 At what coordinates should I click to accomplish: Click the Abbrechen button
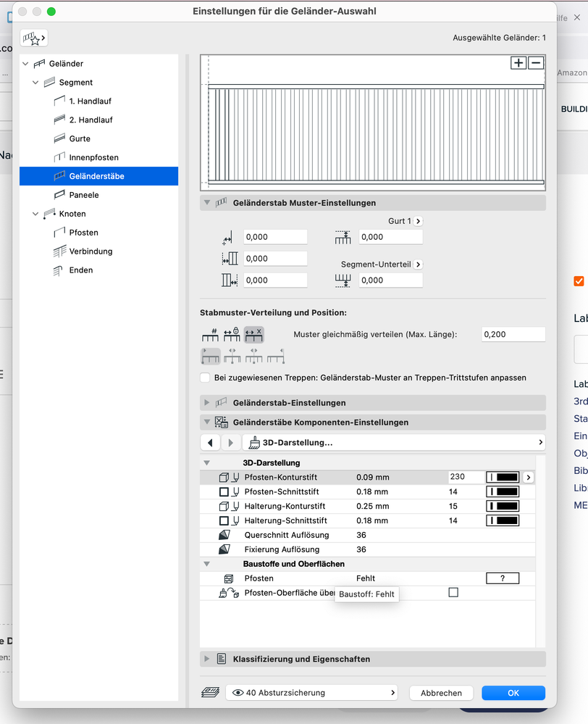(441, 693)
